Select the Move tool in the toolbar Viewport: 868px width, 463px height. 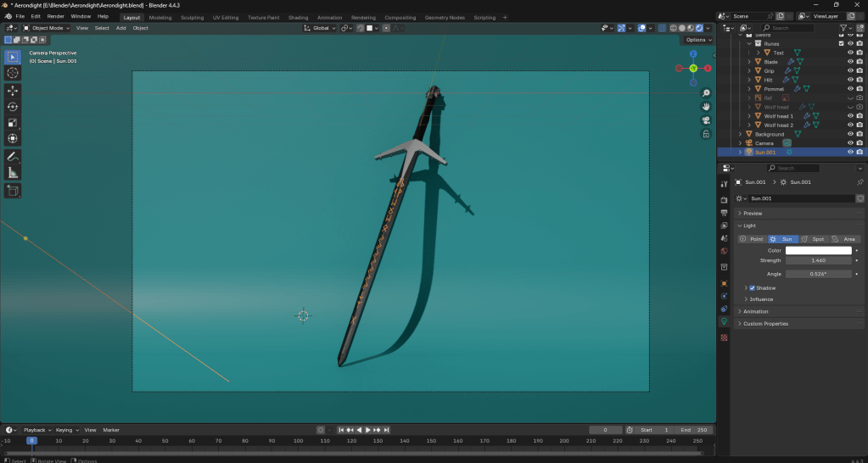click(13, 90)
